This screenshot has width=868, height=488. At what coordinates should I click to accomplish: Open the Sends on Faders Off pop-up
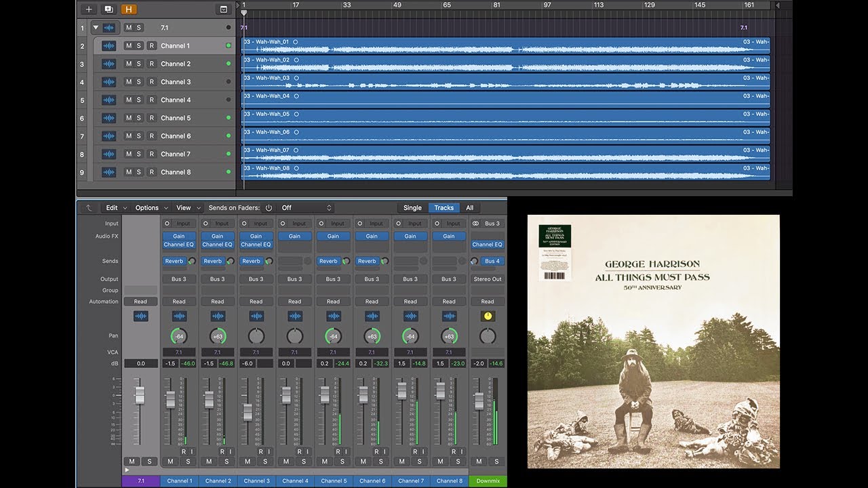(x=307, y=208)
